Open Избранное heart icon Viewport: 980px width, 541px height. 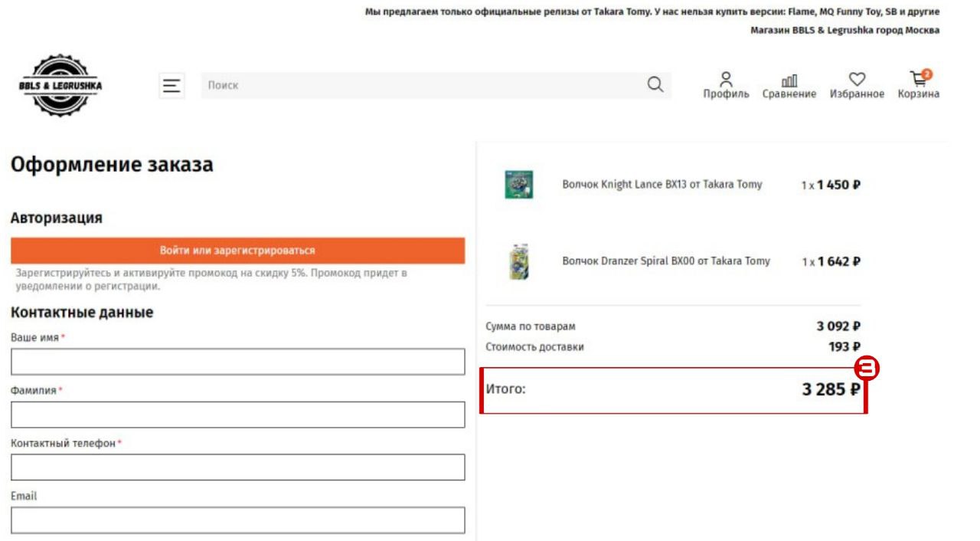[857, 79]
